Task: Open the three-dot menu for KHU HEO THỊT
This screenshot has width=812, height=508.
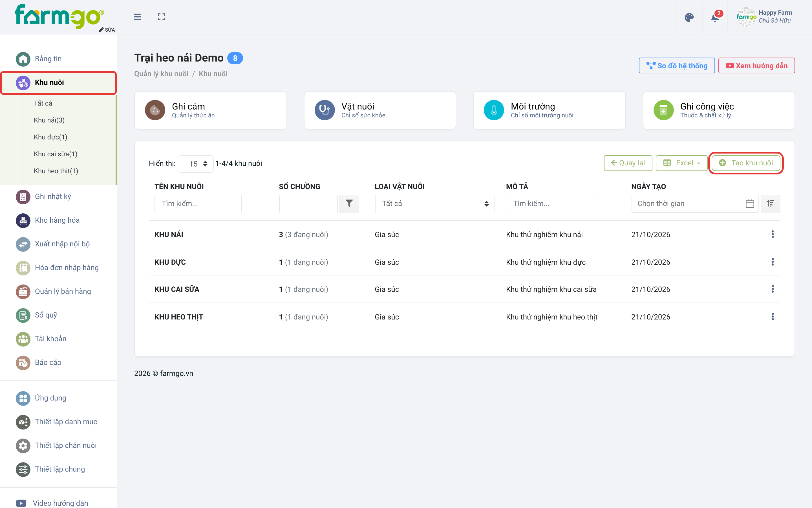Action: (773, 316)
